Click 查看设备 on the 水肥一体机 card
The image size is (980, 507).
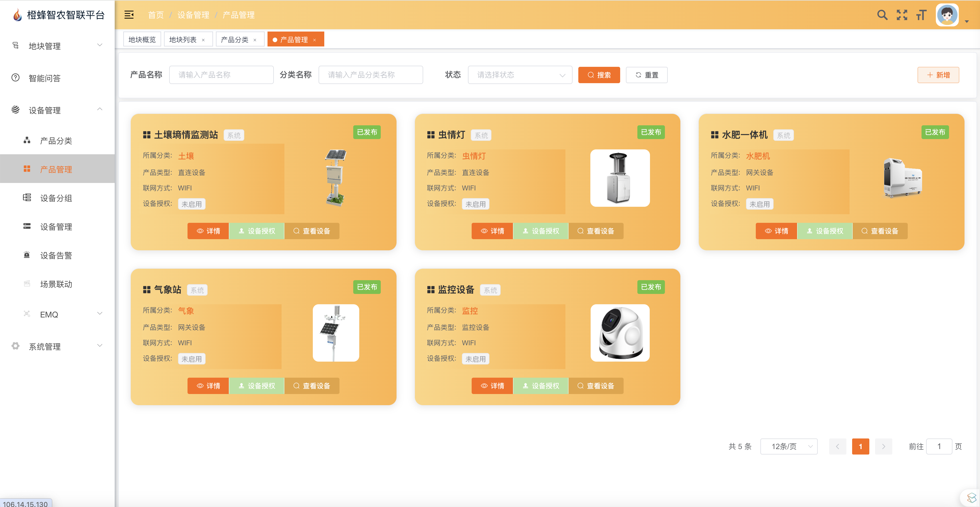(880, 231)
